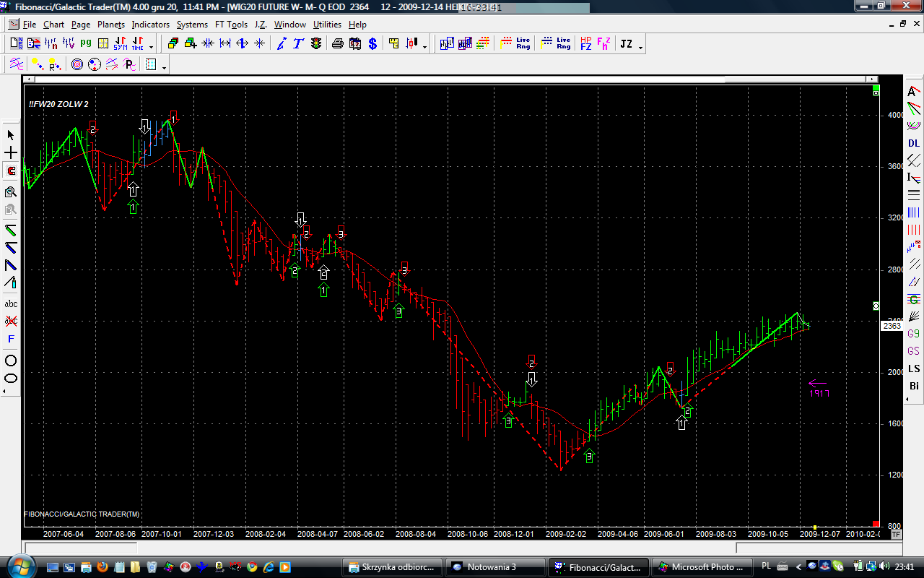Enable the crosshair cursor in left toolbar
This screenshot has height=578, width=924.
[x=11, y=153]
